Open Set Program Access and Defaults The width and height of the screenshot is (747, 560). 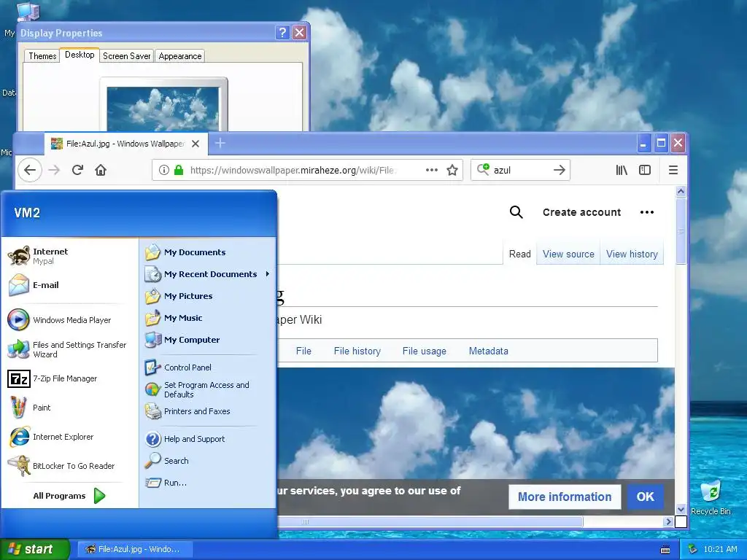[197, 389]
